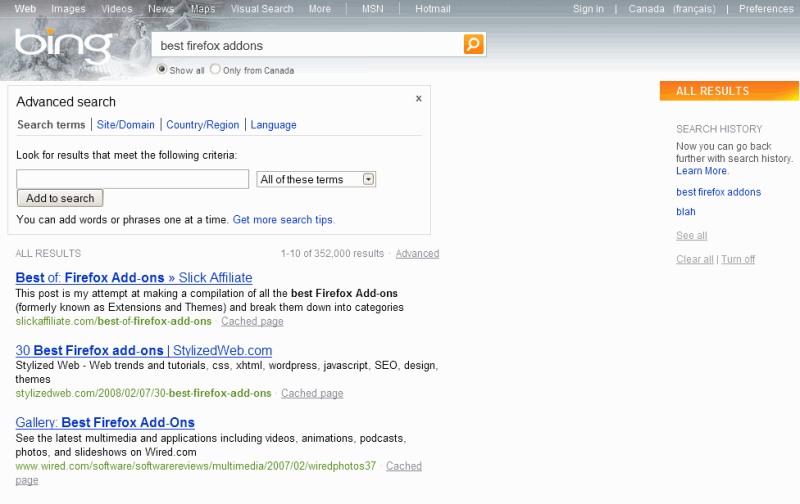The image size is (800, 504).
Task: Click the ALL RESULTS orange header
Action: pos(729,91)
